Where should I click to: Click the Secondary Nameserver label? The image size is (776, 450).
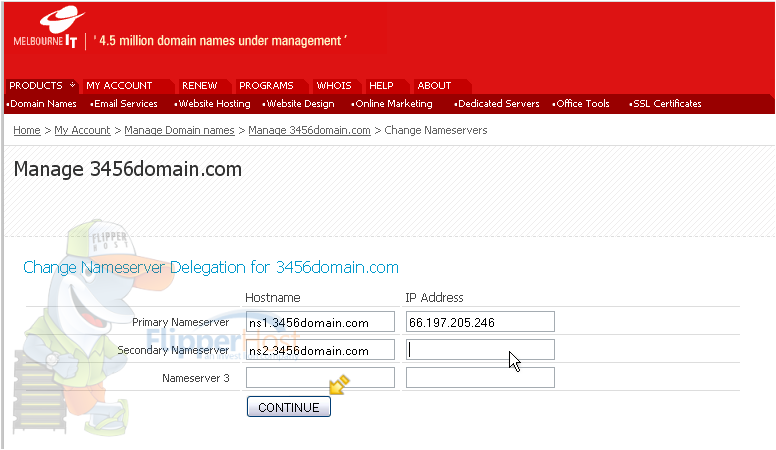tap(173, 350)
